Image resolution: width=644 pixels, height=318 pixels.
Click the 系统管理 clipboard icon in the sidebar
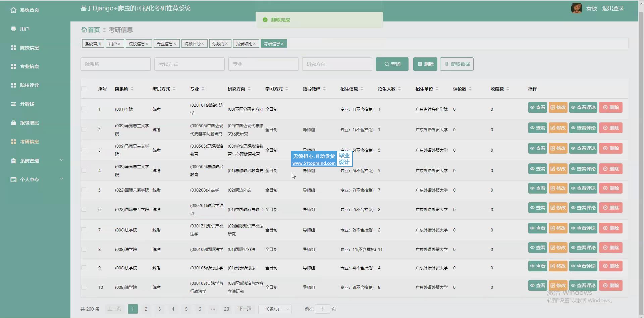click(13, 161)
